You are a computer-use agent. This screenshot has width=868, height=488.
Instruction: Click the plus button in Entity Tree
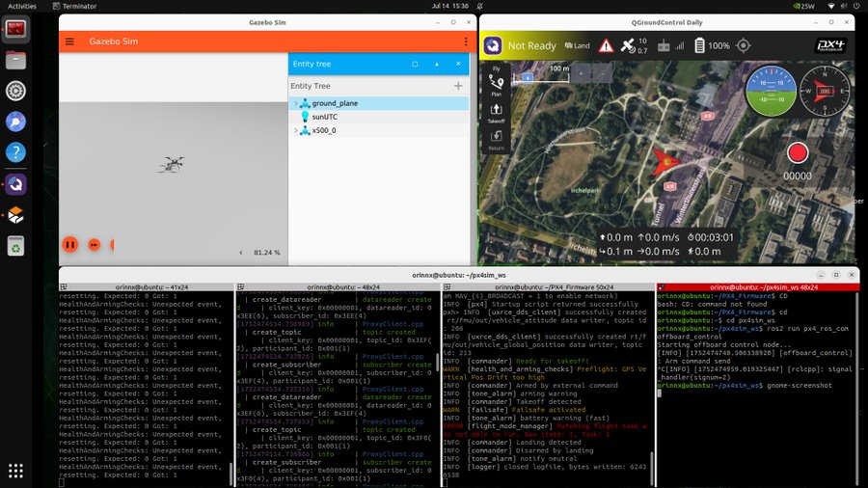[458, 86]
